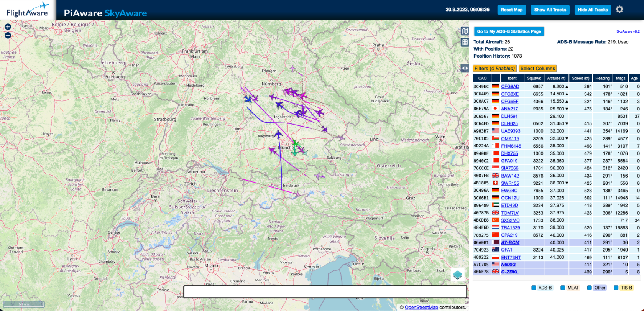Click the Swiss flag in SWR155 row
This screenshot has width=644, height=311.
coord(495,183)
